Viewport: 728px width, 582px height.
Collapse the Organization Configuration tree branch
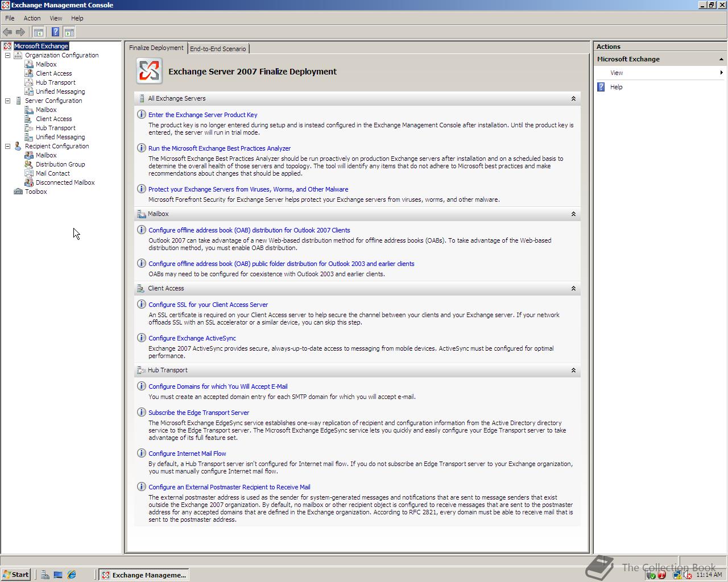[8, 55]
